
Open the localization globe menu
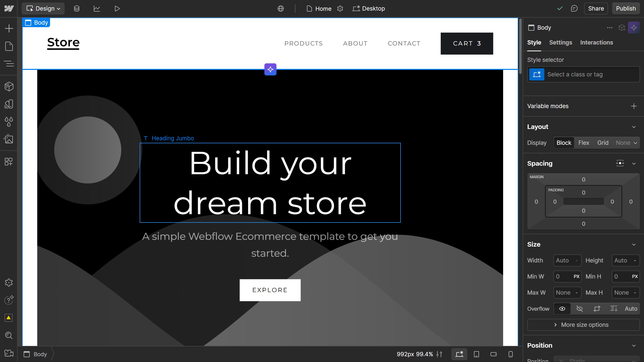(280, 8)
